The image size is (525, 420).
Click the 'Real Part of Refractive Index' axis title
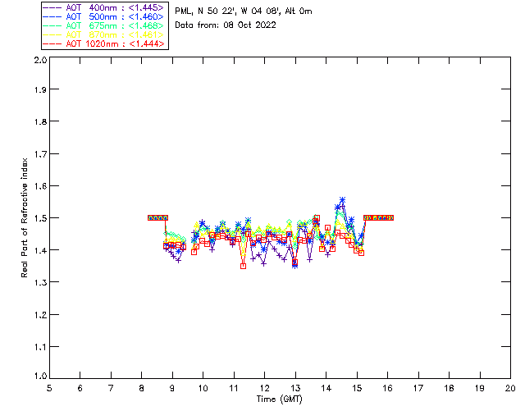24,217
